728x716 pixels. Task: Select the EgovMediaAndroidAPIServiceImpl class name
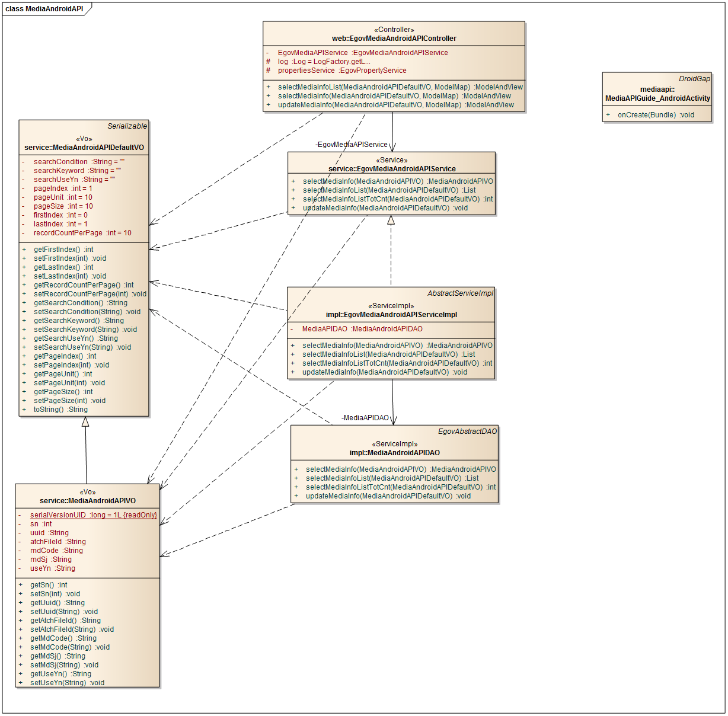[391, 315]
